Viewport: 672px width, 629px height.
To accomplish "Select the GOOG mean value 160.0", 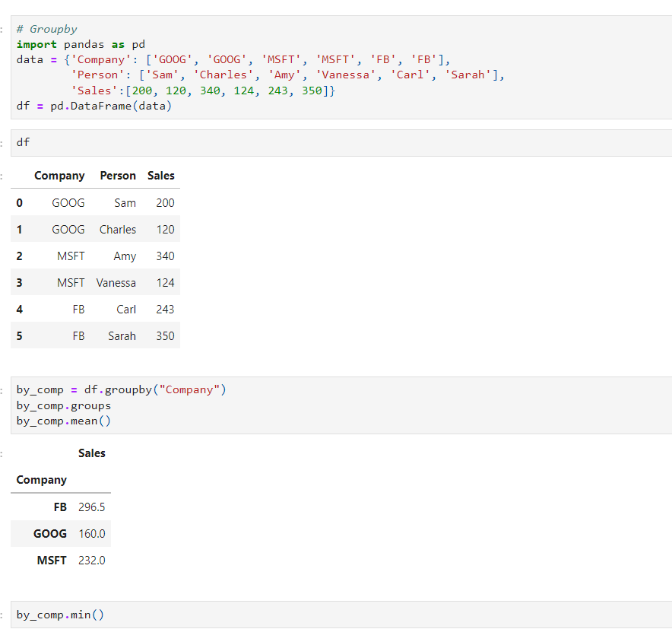I will (92, 533).
